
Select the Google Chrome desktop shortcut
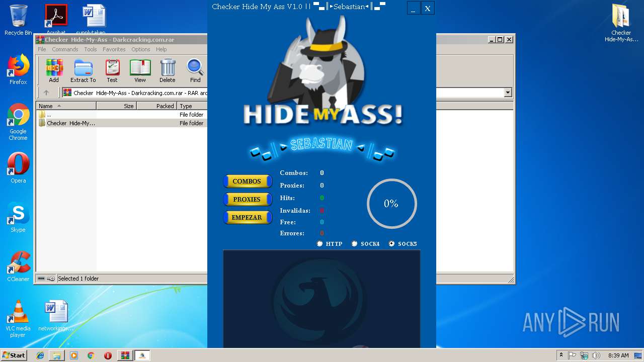(18, 122)
